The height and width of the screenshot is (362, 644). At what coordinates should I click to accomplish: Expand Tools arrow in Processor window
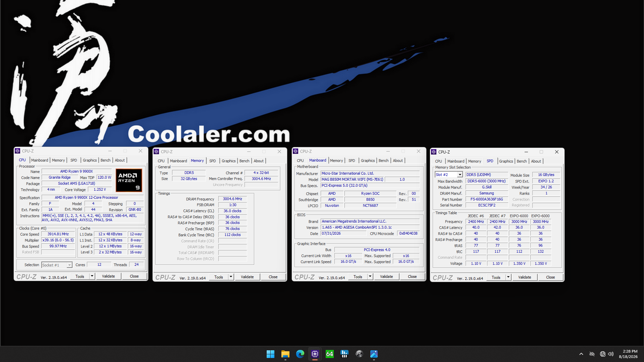point(92,277)
